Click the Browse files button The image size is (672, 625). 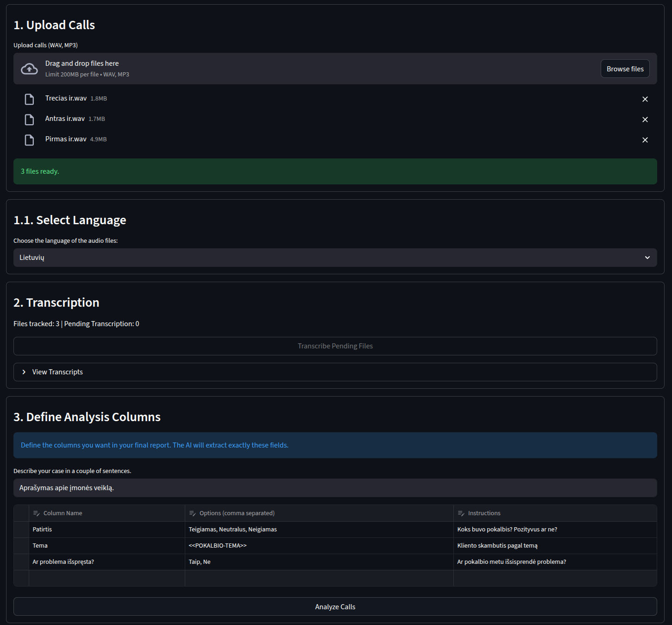click(625, 69)
